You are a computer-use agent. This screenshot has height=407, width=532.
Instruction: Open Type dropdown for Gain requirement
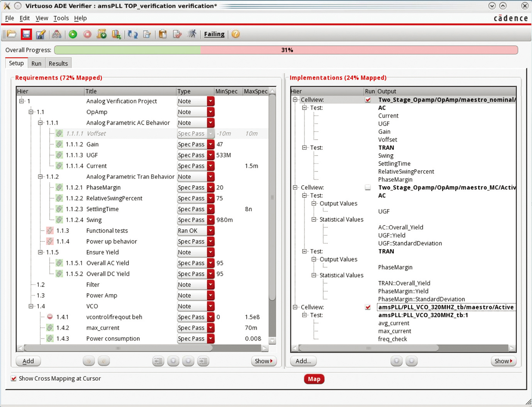click(x=210, y=144)
